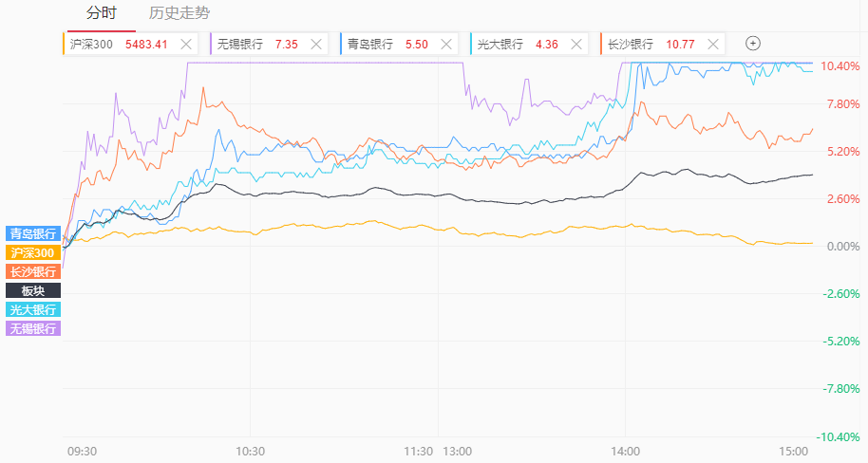The width and height of the screenshot is (868, 463).
Task: Select the 分时 tab
Action: [x=102, y=12]
